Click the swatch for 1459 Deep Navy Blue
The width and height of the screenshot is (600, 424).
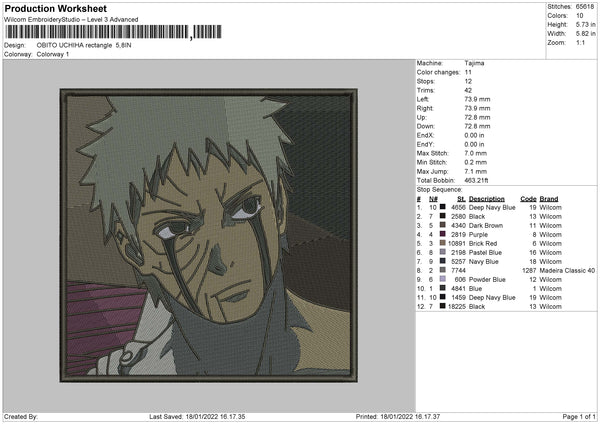443,297
